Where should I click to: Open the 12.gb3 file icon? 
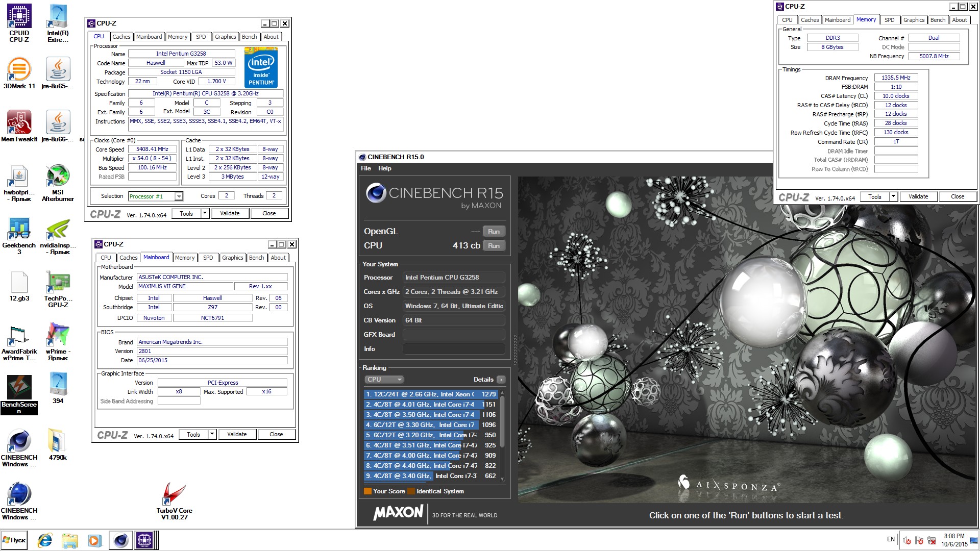click(19, 286)
